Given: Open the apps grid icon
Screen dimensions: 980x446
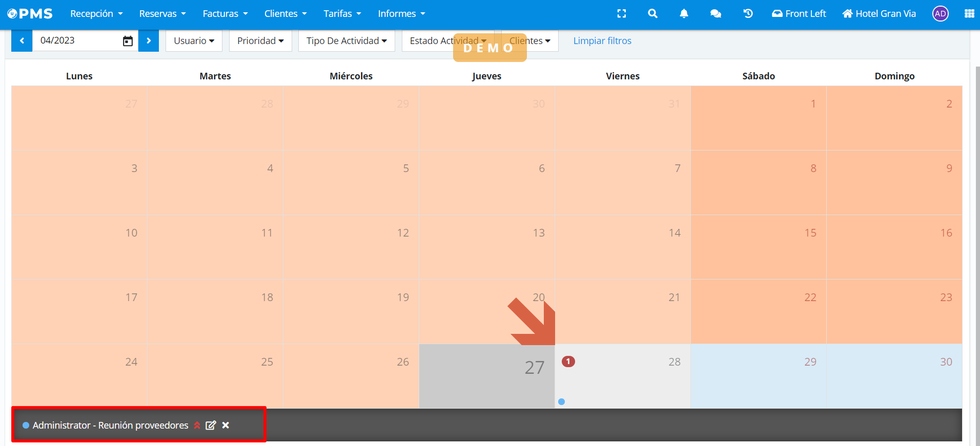Looking at the screenshot, I should pos(969,14).
